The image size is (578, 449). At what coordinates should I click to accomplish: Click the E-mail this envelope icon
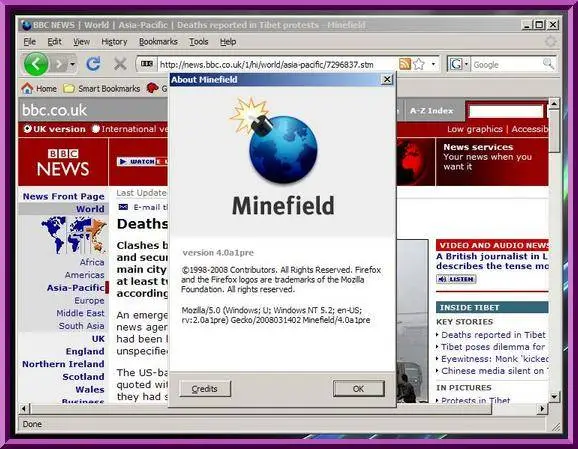tap(123, 207)
